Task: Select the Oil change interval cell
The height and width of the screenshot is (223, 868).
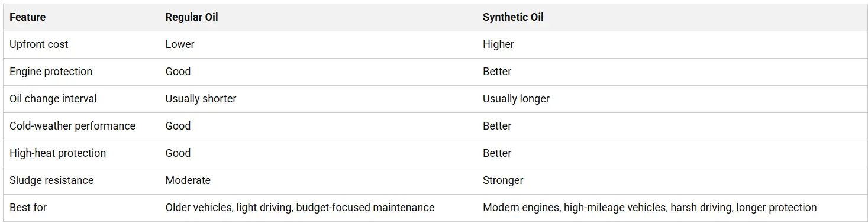Action: pyautogui.click(x=53, y=99)
